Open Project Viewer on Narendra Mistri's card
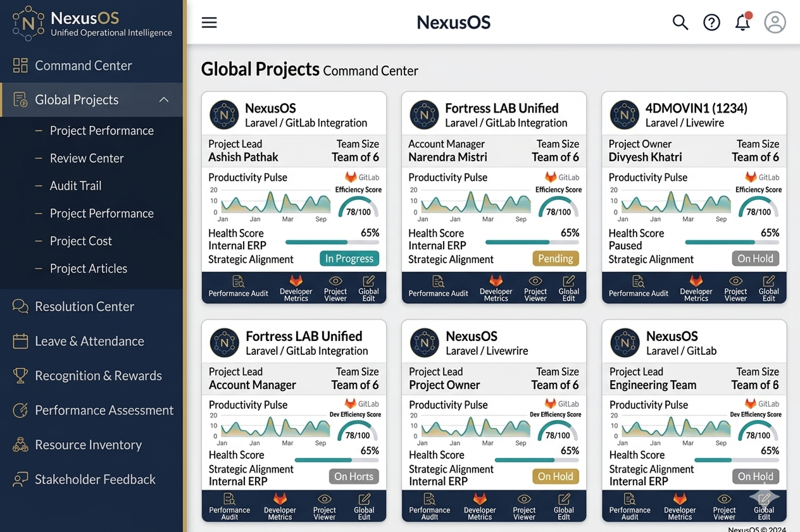Screen dimensions: 800x532 coord(535,287)
